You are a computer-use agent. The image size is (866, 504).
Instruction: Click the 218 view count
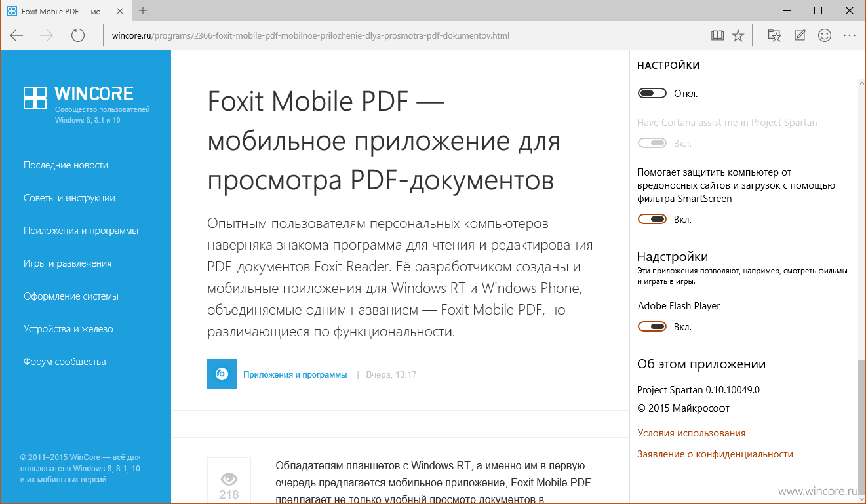[229, 495]
